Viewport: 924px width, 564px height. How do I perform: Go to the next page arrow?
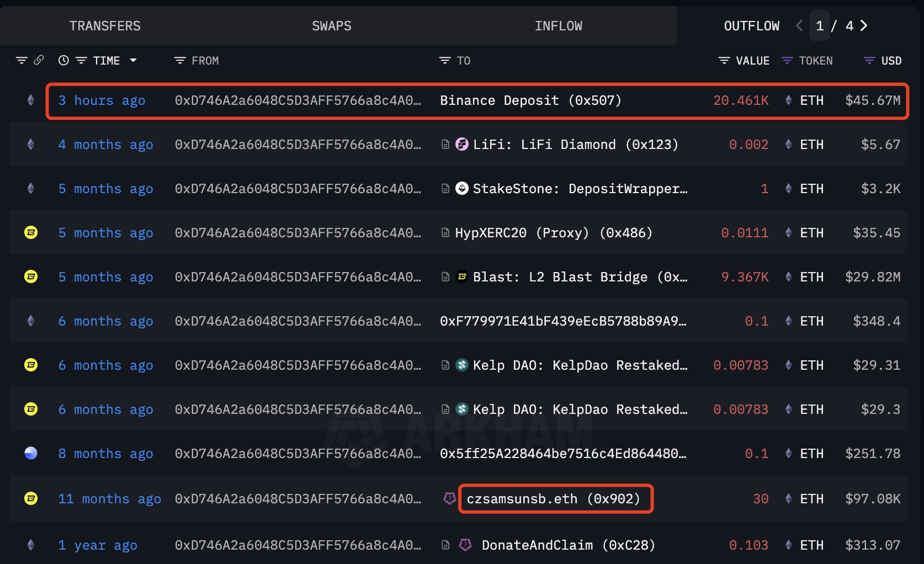tap(864, 25)
